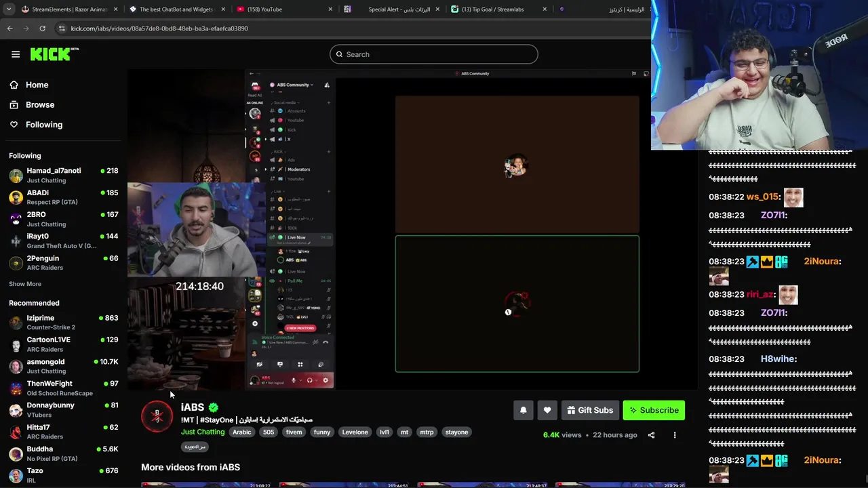Viewport: 868px width, 488px height.
Task: Open first video thumbnail in More videos
Action: (x=208, y=485)
